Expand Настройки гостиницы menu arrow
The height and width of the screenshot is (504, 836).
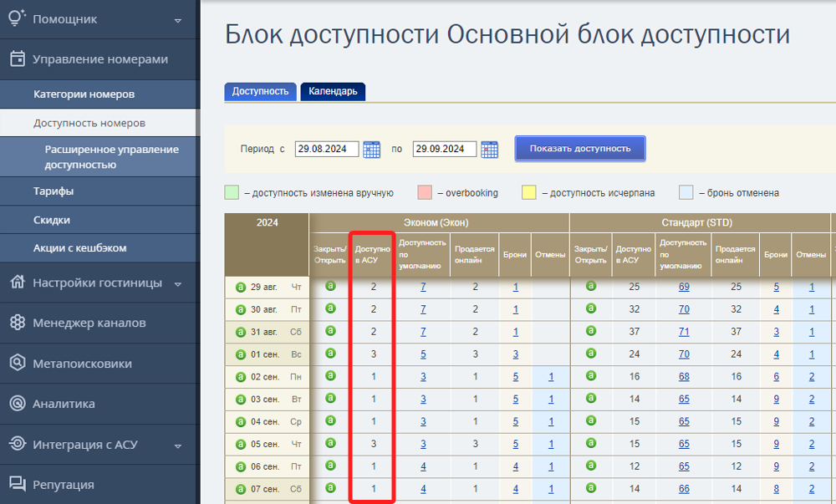178,284
